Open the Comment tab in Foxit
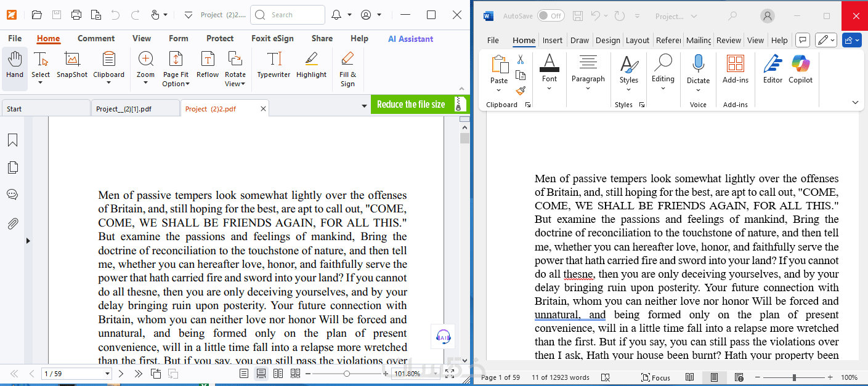The width and height of the screenshot is (868, 386). 96,38
